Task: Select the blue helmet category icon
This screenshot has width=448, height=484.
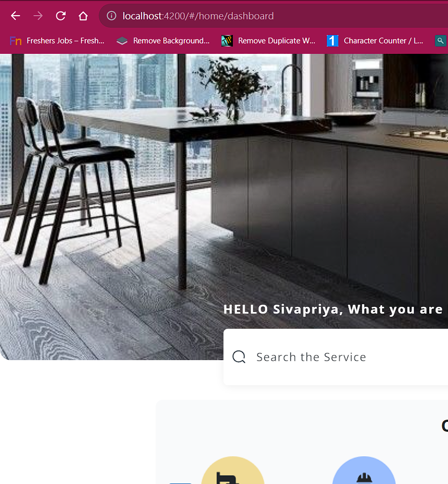Action: [x=364, y=470]
